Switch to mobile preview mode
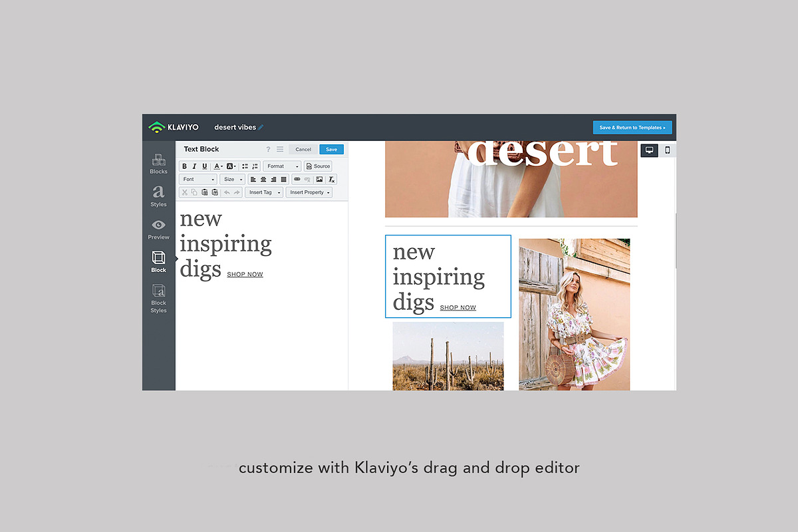Image resolution: width=798 pixels, height=532 pixels. (x=667, y=150)
